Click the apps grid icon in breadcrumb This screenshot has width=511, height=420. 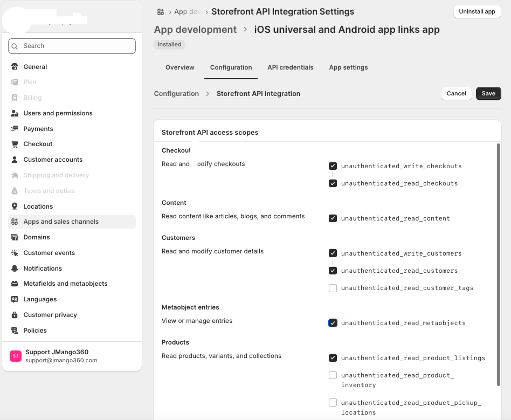coord(161,12)
